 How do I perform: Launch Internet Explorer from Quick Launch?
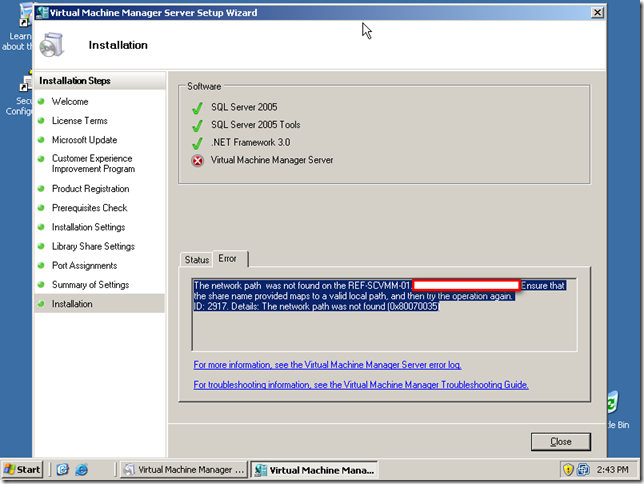click(x=82, y=469)
